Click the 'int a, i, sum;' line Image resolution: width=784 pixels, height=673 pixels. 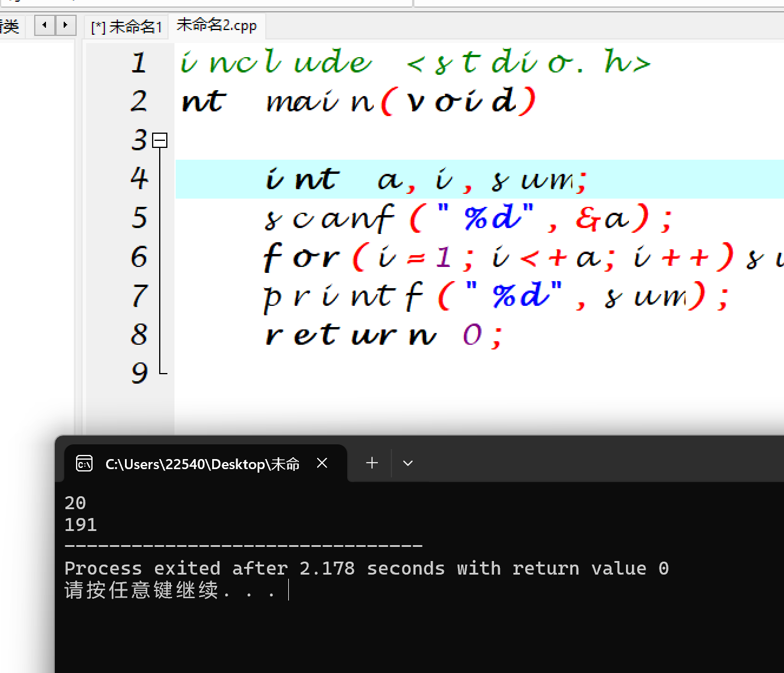[426, 180]
